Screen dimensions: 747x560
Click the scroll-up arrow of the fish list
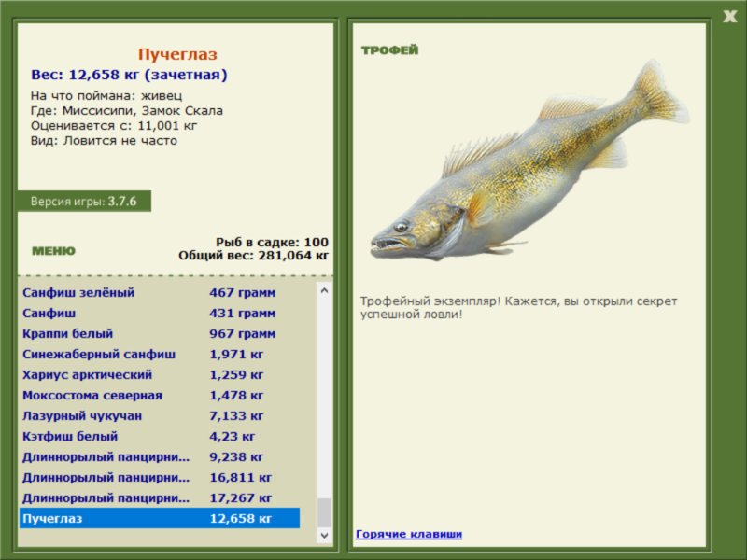[324, 290]
